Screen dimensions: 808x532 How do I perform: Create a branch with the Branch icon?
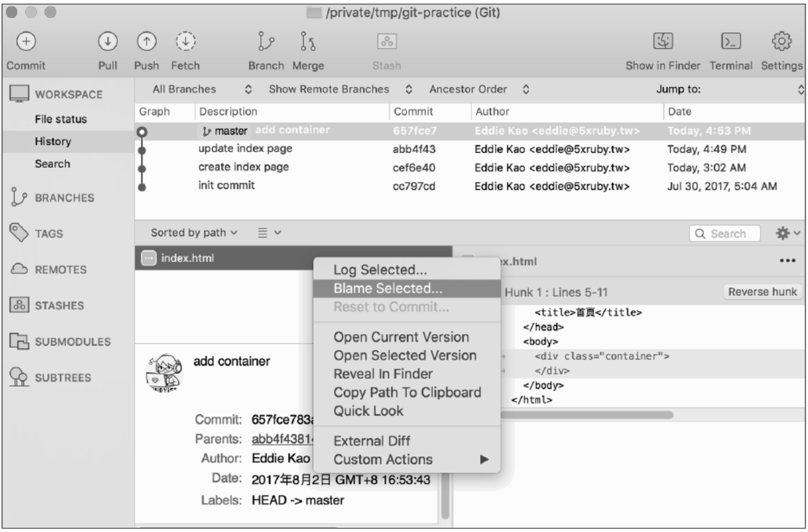point(266,42)
